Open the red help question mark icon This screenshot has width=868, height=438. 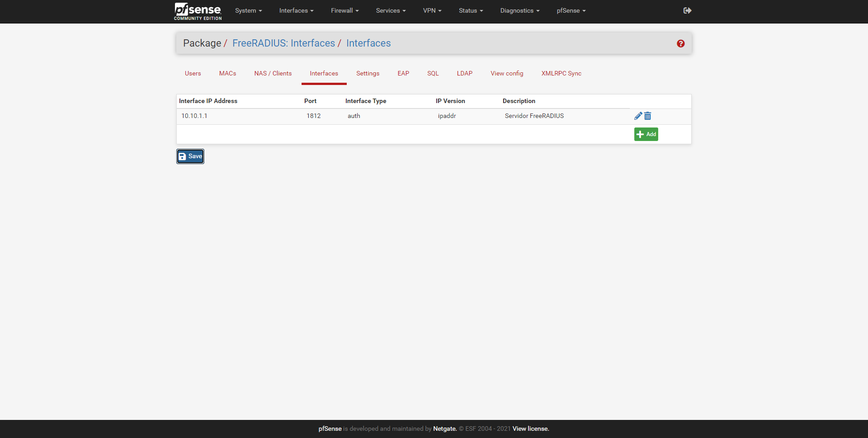[x=680, y=43]
